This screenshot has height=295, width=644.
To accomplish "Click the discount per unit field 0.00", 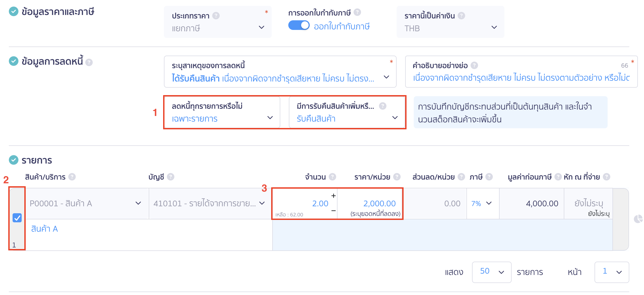I will tap(435, 204).
